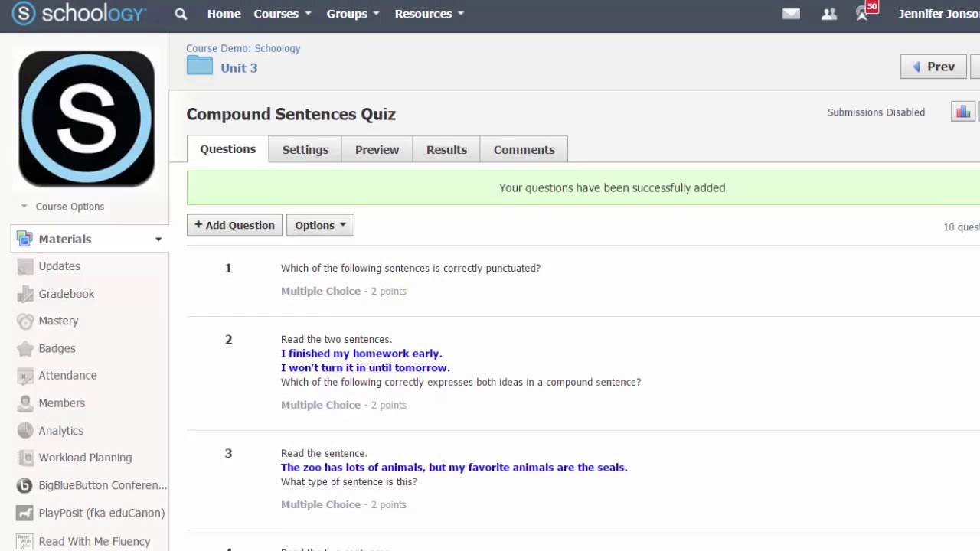Switch to the Results tab
980x551 pixels.
pyautogui.click(x=446, y=150)
